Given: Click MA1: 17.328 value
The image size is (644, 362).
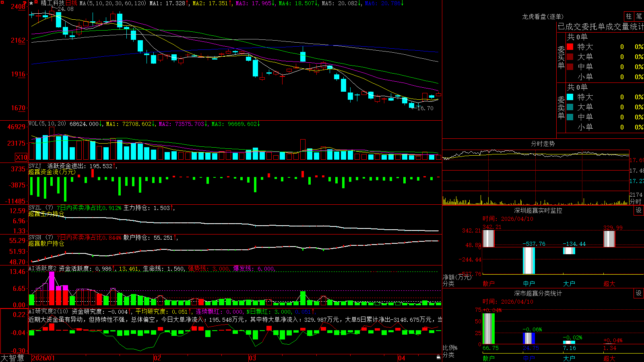Looking at the screenshot, I should coord(169,3).
